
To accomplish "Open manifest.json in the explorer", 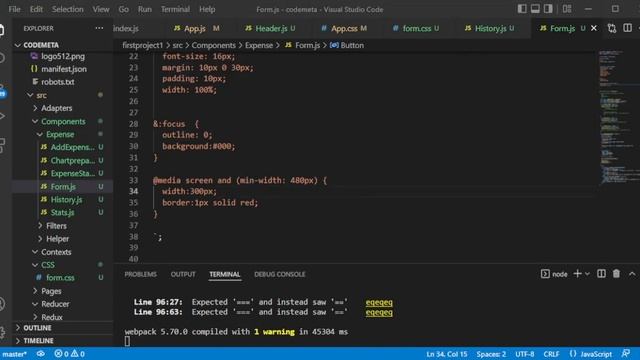I will 64,69.
